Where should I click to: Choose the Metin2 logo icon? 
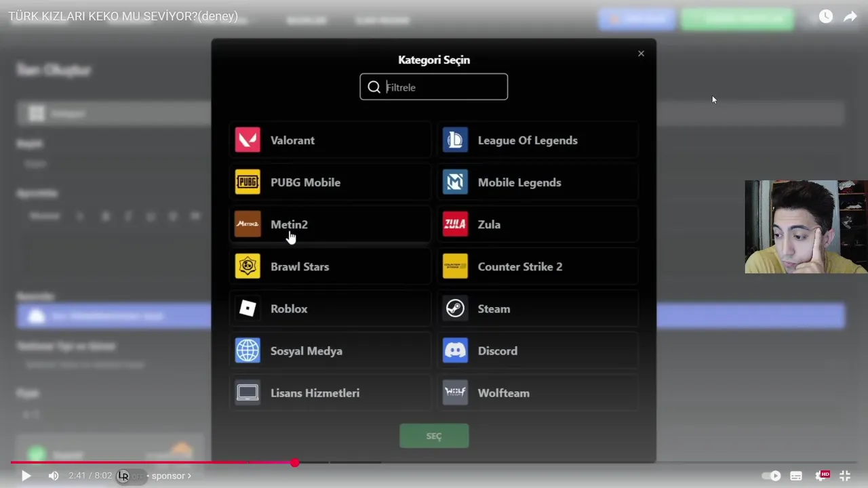[248, 224]
